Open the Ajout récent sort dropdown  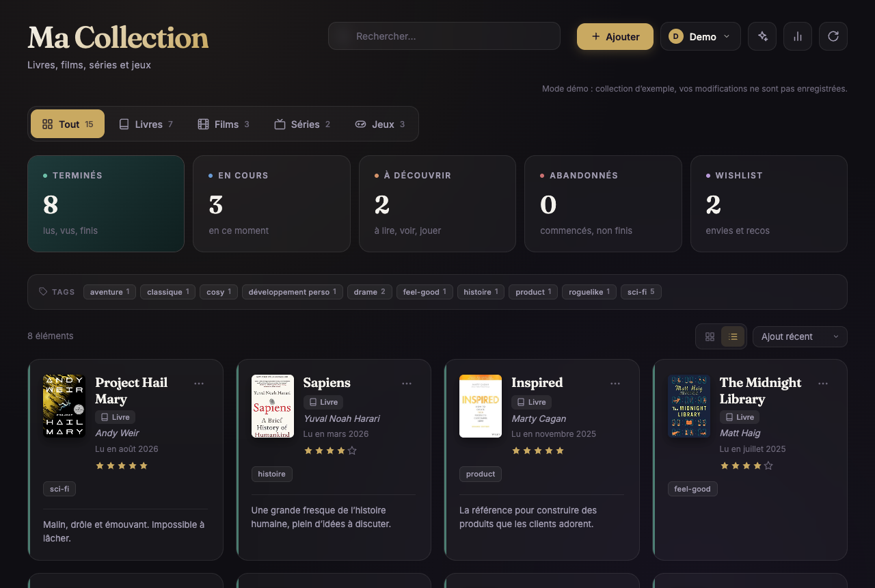tap(800, 336)
